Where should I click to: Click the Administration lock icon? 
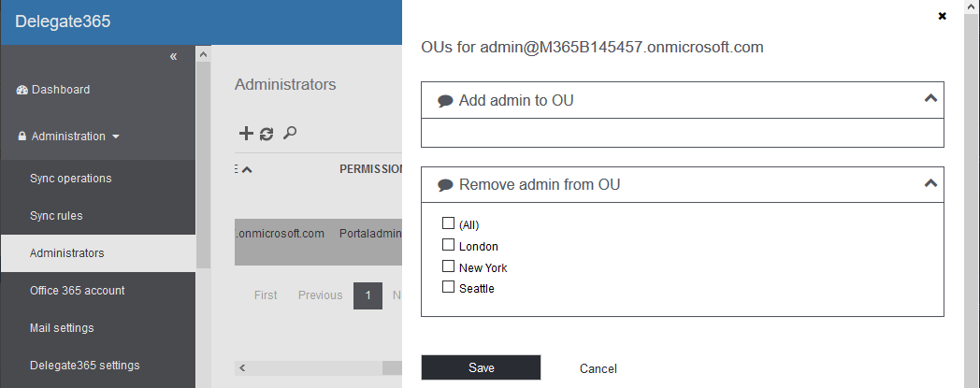point(22,137)
